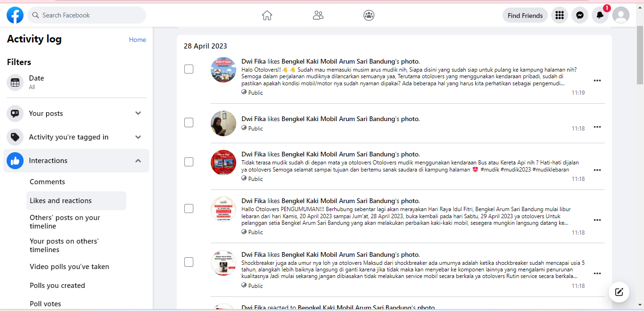
Task: Open the Halo Otolovers post entry
Action: pyautogui.click(x=409, y=76)
